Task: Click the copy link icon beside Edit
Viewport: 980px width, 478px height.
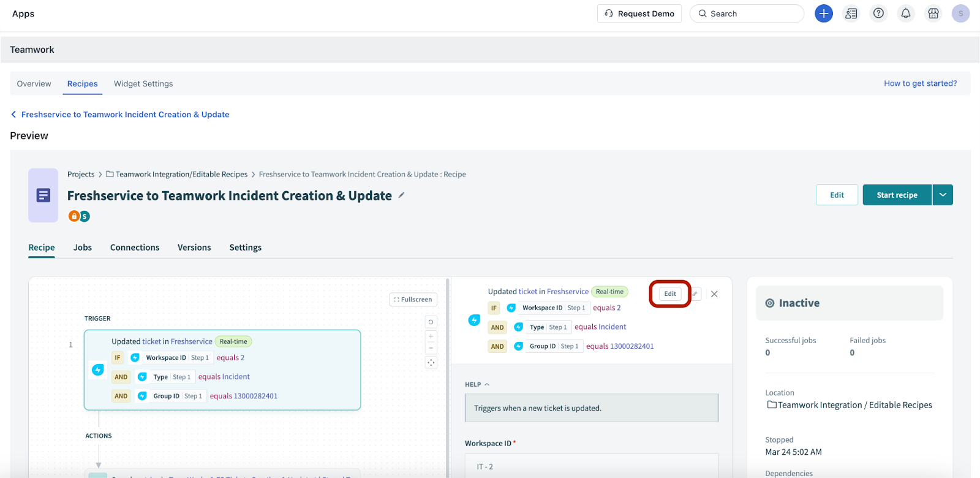Action: (x=695, y=294)
